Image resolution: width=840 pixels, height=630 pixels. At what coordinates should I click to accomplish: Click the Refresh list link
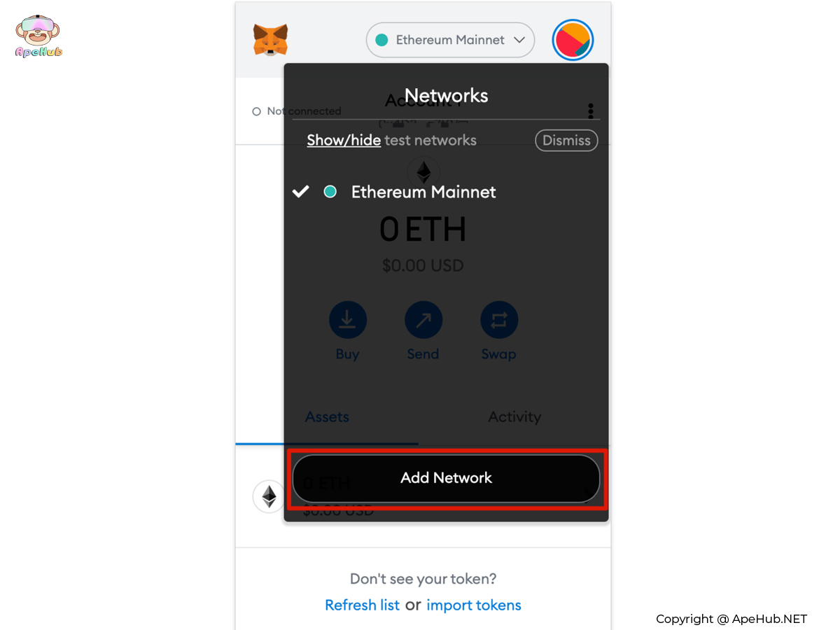pyautogui.click(x=362, y=605)
